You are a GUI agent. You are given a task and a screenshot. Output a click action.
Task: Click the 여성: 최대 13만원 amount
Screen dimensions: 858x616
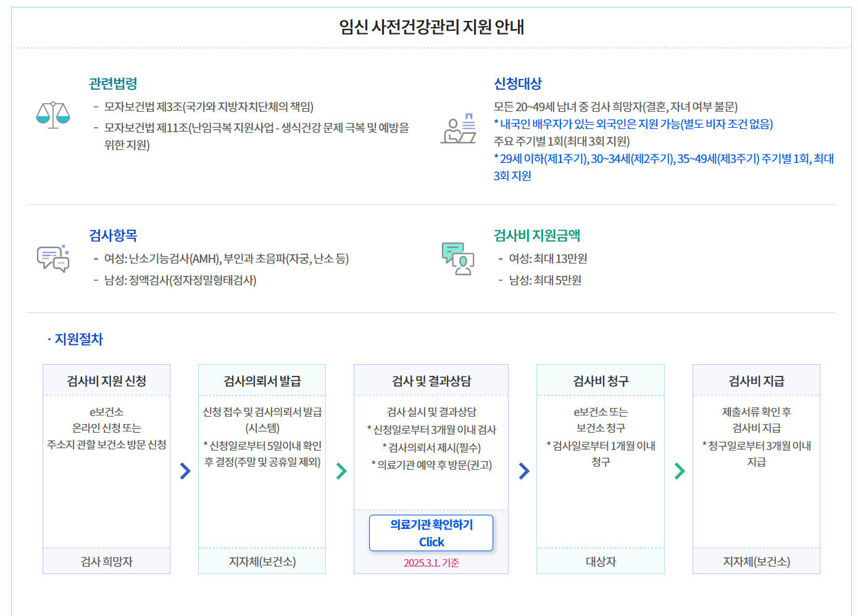(x=548, y=259)
